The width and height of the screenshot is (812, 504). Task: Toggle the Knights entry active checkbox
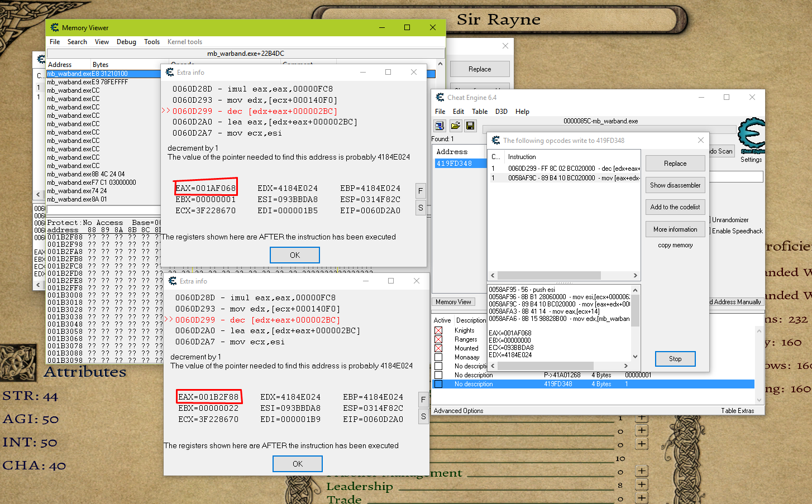pos(438,330)
